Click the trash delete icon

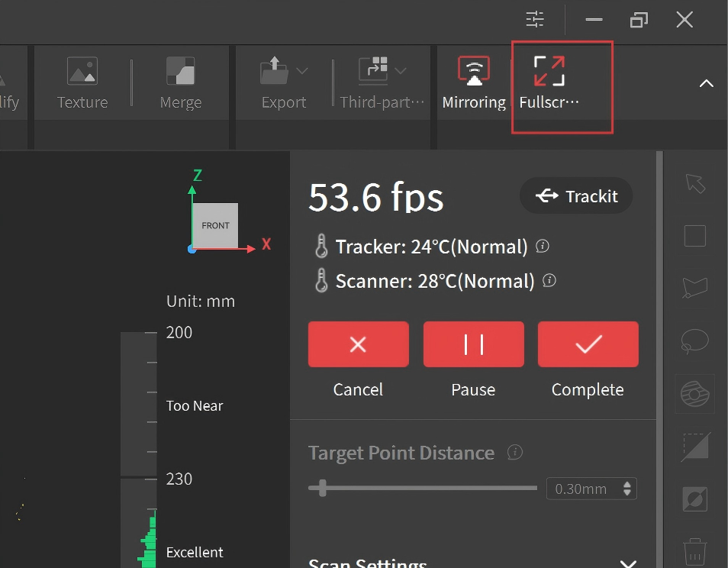(x=694, y=550)
